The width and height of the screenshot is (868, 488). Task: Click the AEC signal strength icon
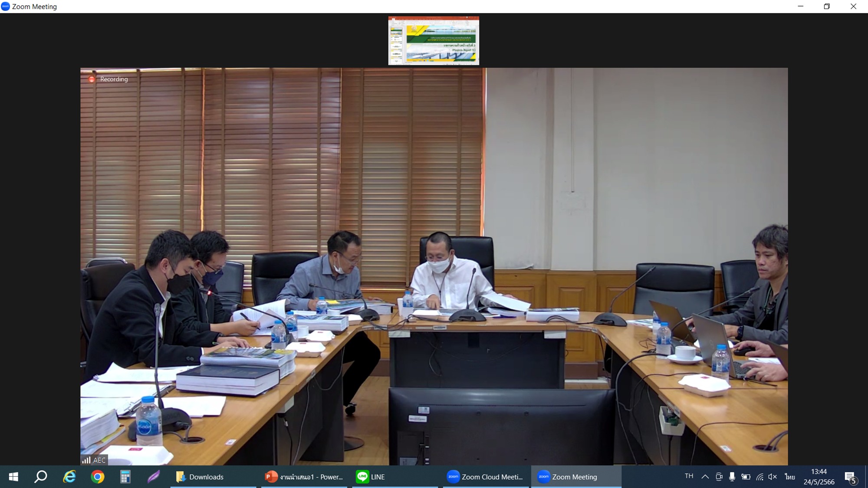[87, 460]
